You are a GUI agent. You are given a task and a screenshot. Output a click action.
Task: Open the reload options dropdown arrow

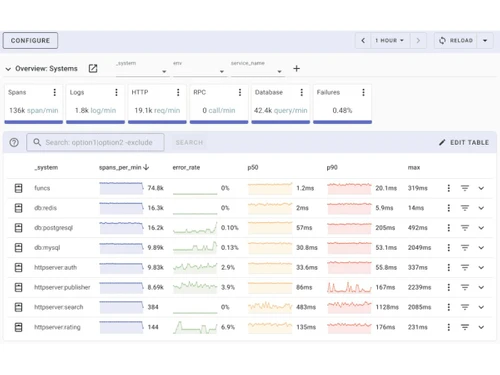pyautogui.click(x=485, y=40)
